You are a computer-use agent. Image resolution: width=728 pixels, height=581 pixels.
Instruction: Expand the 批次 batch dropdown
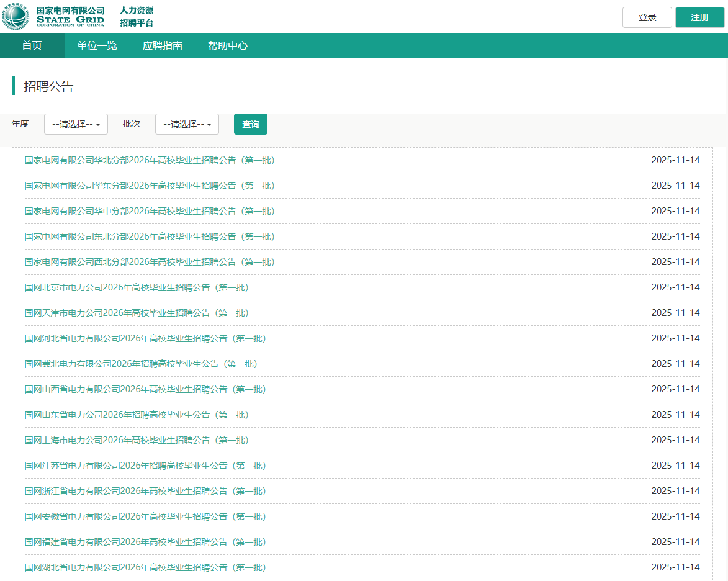pyautogui.click(x=187, y=124)
